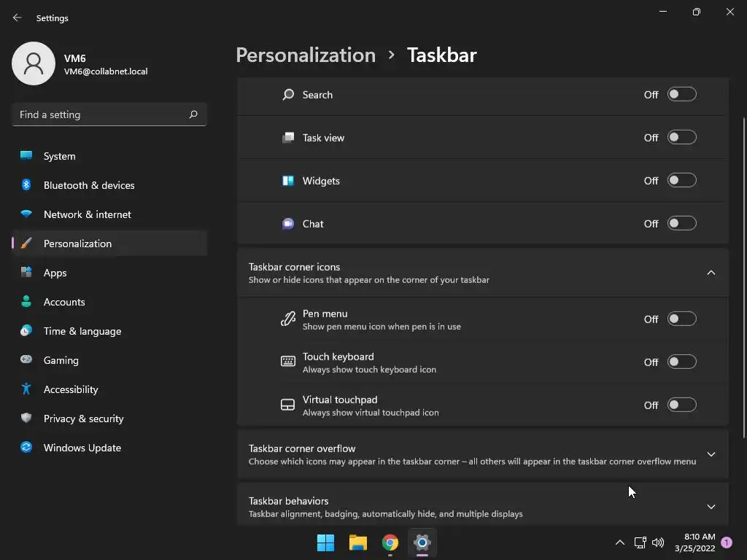
Task: Enable the Virtual touchpad toggle
Action: point(681,405)
